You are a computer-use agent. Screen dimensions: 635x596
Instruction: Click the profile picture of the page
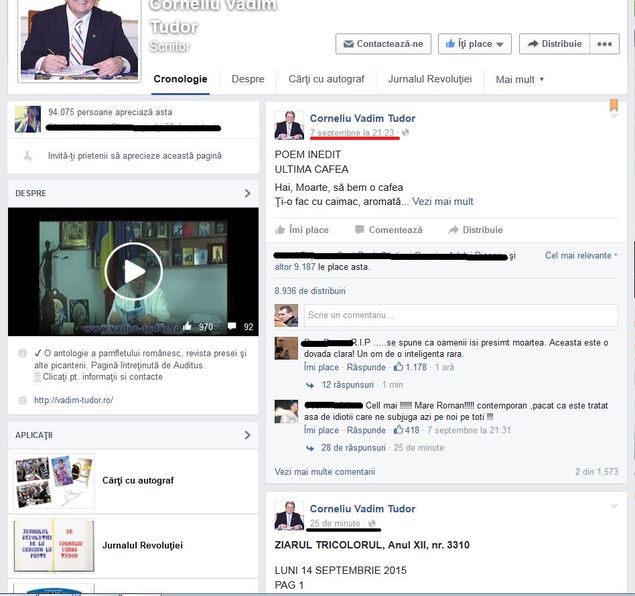coord(79,40)
